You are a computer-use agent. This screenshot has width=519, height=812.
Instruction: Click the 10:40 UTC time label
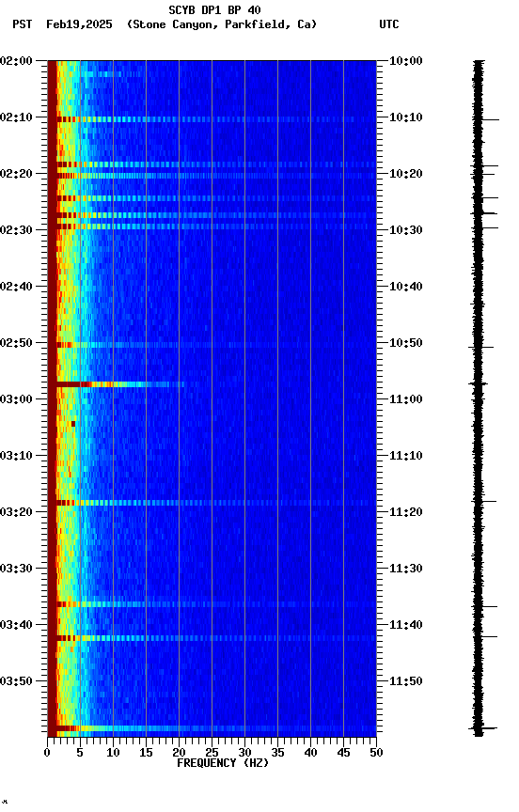[x=405, y=287]
